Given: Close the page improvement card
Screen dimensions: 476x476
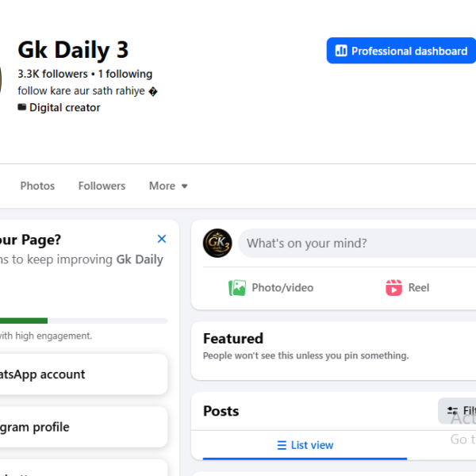Looking at the screenshot, I should 162,239.
